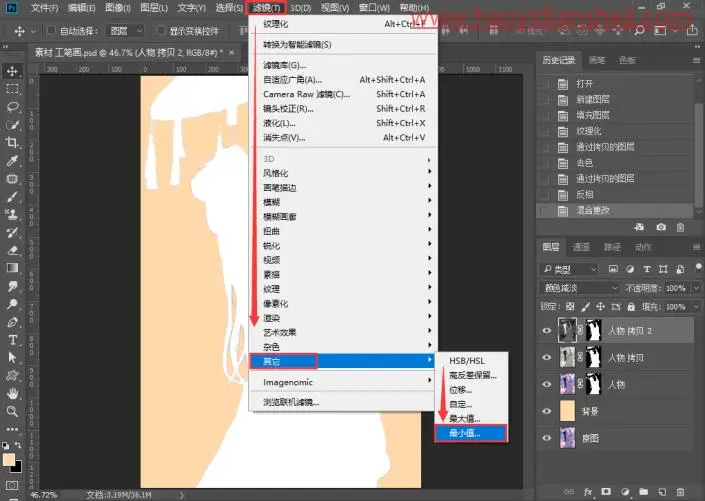This screenshot has height=501, width=705.
Task: Select the Lasso tool
Action: coord(12,107)
